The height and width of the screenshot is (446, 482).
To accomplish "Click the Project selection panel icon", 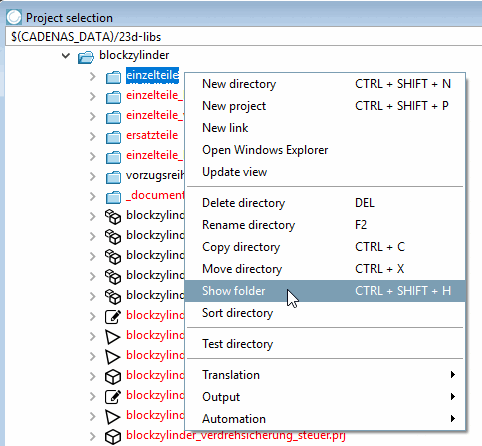I will 14,17.
